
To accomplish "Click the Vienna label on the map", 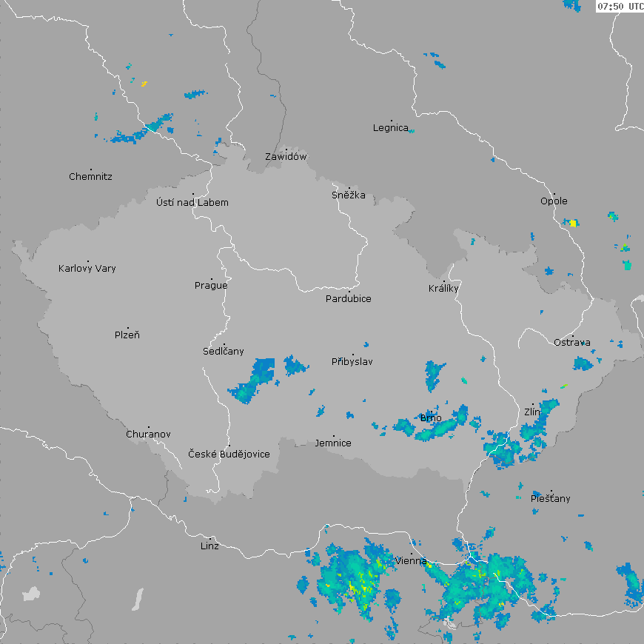I will pos(411,561).
